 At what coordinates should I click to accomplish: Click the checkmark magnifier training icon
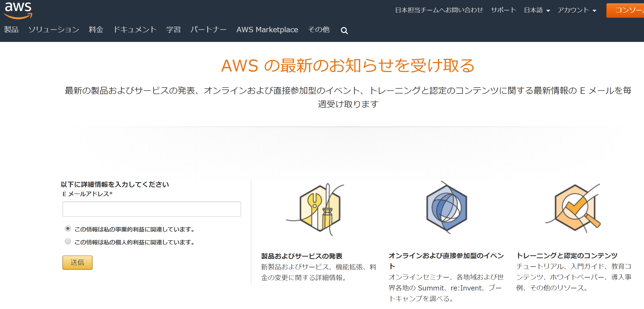point(575,208)
